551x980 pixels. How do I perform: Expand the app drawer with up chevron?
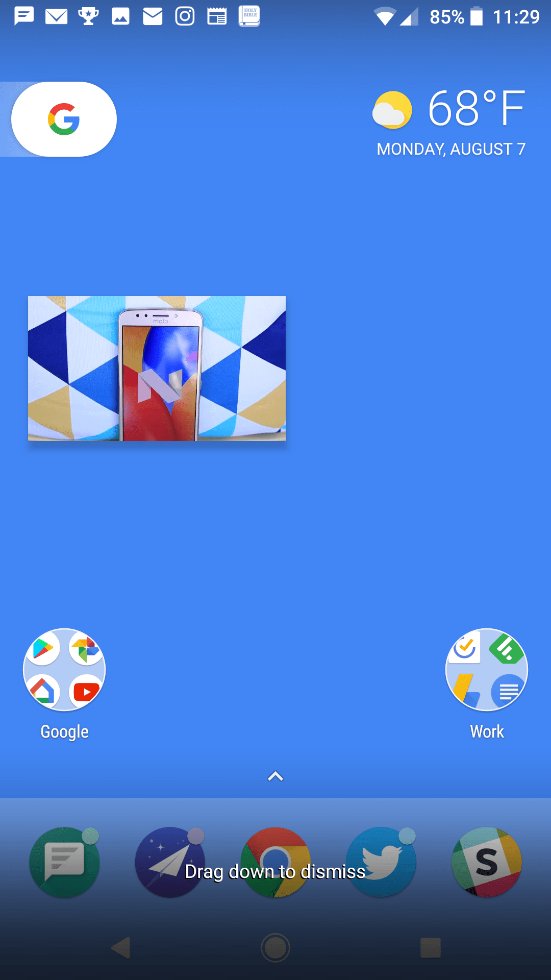click(x=275, y=776)
